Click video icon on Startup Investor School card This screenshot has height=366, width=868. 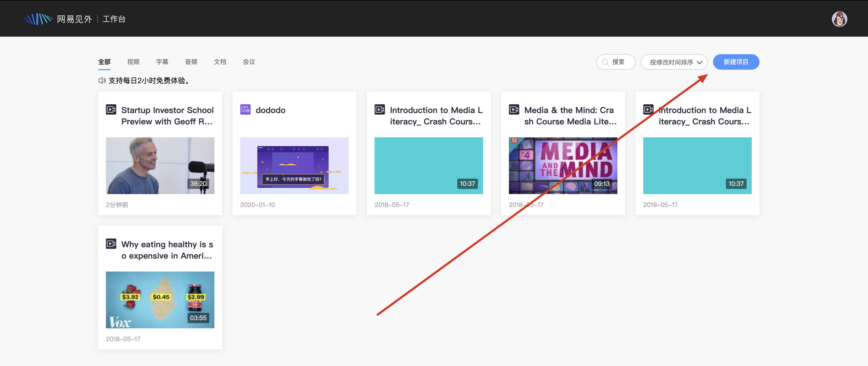tap(111, 110)
